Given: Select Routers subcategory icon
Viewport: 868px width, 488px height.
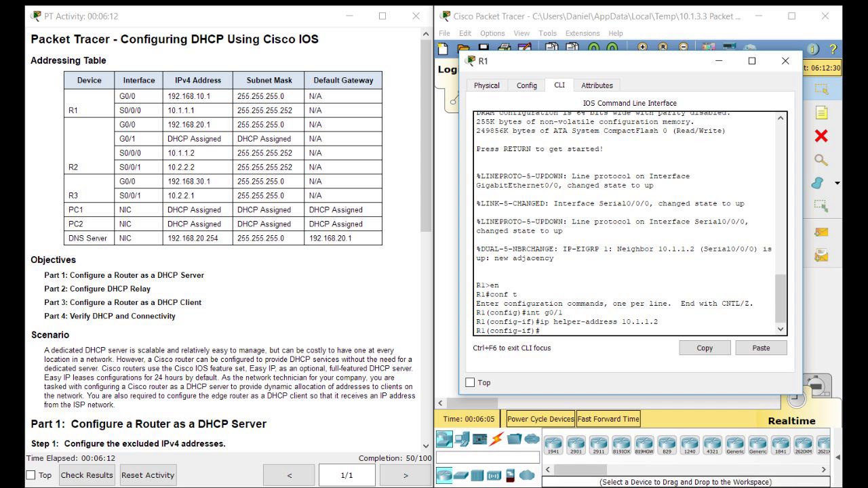Looking at the screenshot, I should 444,475.
